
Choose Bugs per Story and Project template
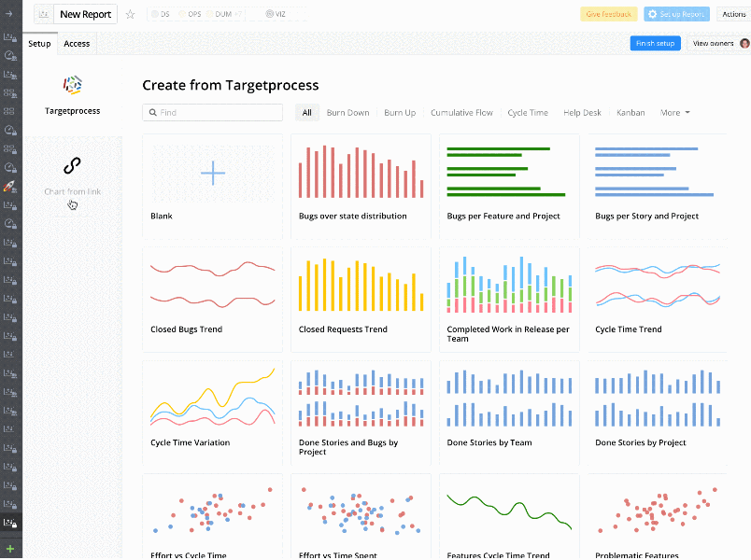point(658,186)
